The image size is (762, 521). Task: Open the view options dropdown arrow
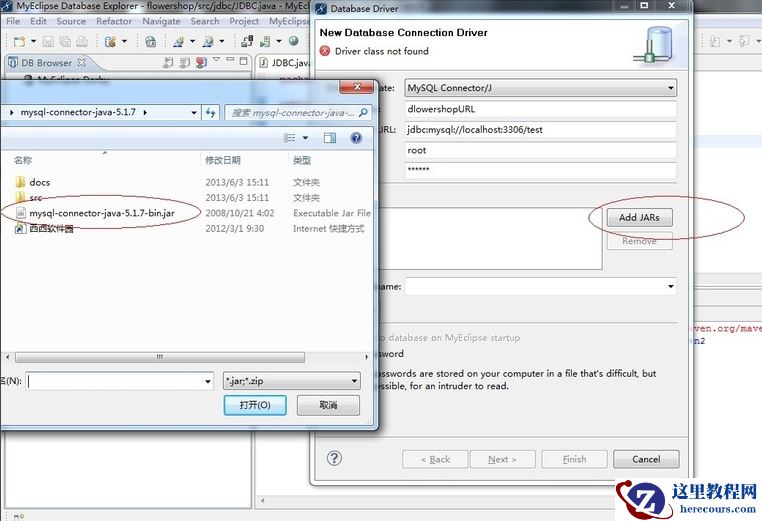(x=305, y=138)
